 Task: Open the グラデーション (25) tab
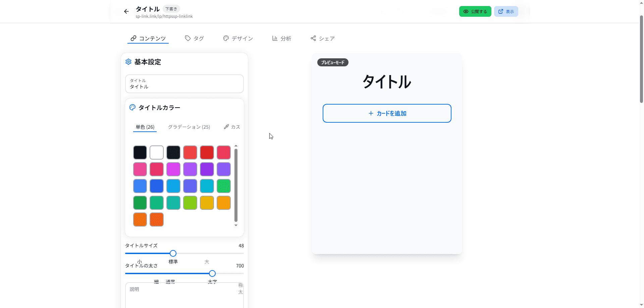point(189,127)
